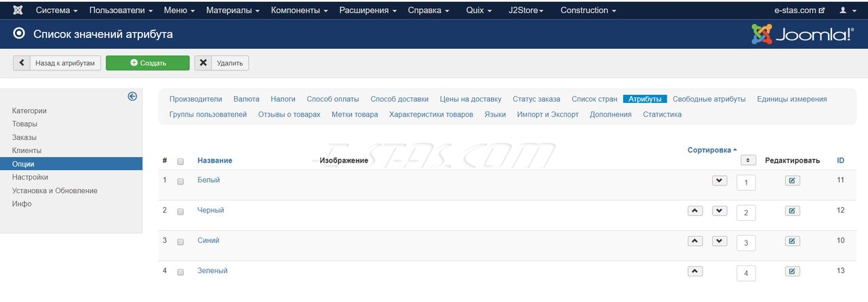The image size is (868, 302).
Task: Switch to the Налоги tab
Action: [283, 99]
